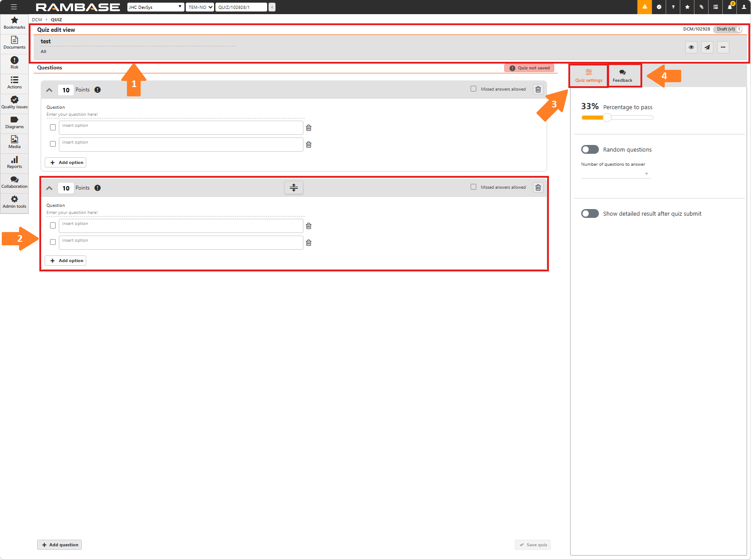Viewport: 751px width, 560px height.
Task: Click the move question reorder icon
Action: tap(294, 188)
